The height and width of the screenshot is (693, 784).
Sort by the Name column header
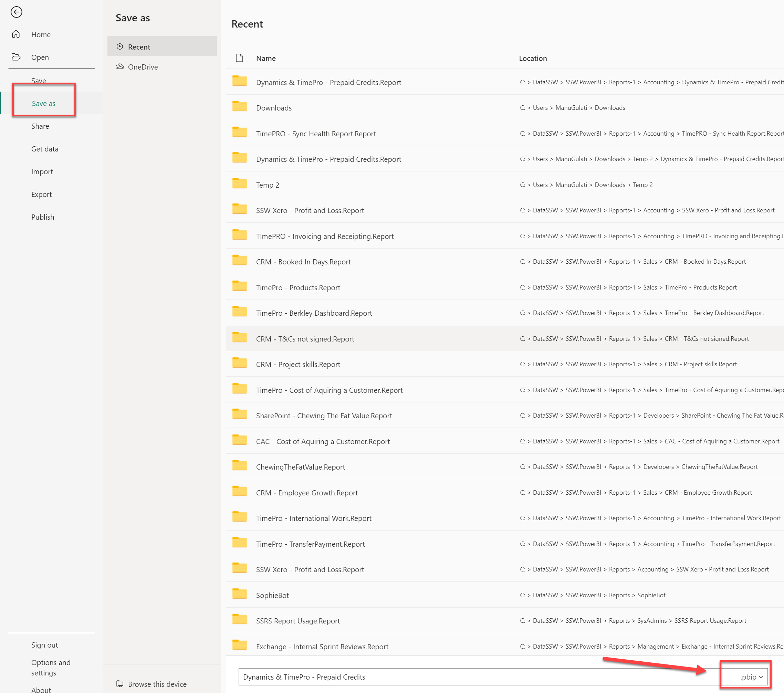click(x=266, y=58)
